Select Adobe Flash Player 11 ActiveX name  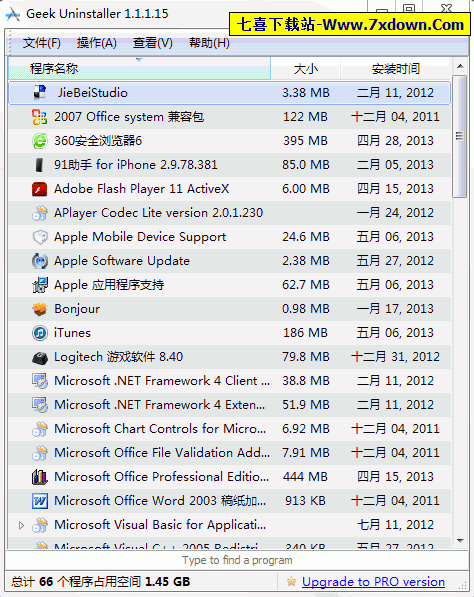(141, 188)
